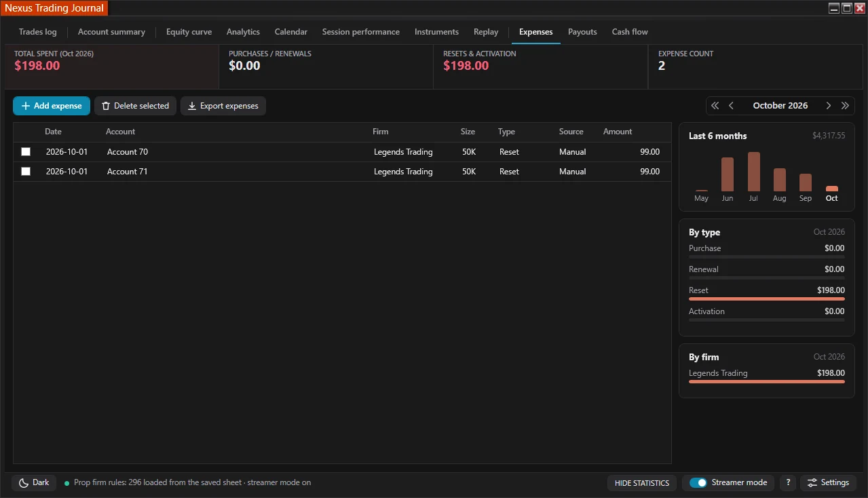Switch to Cash flow tab
The width and height of the screenshot is (868, 498).
[630, 32]
